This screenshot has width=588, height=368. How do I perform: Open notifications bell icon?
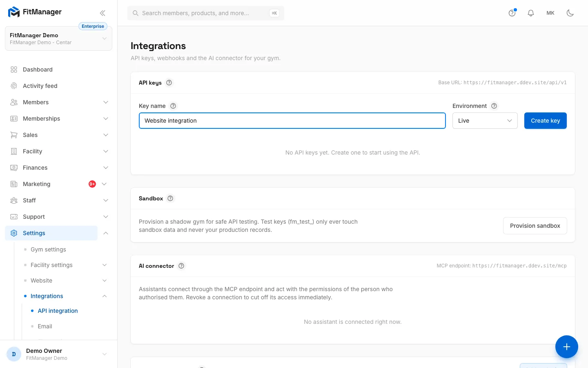(x=531, y=13)
